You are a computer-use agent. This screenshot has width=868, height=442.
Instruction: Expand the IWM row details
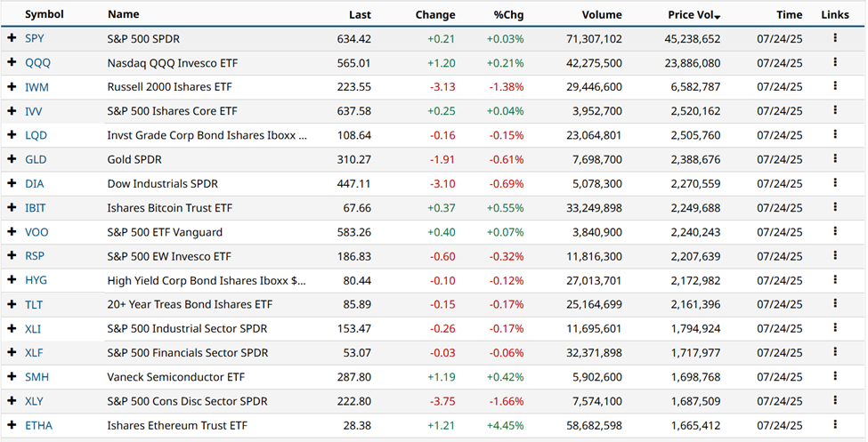tap(12, 87)
